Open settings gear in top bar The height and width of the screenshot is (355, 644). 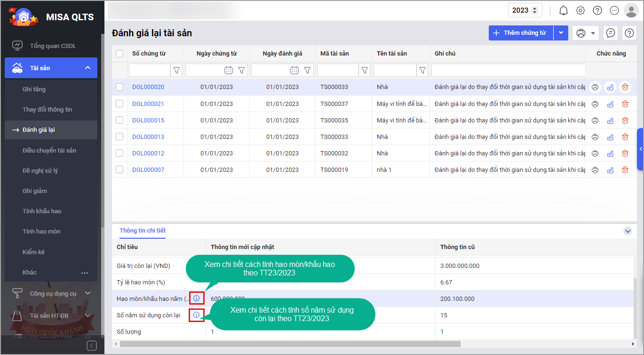point(580,10)
